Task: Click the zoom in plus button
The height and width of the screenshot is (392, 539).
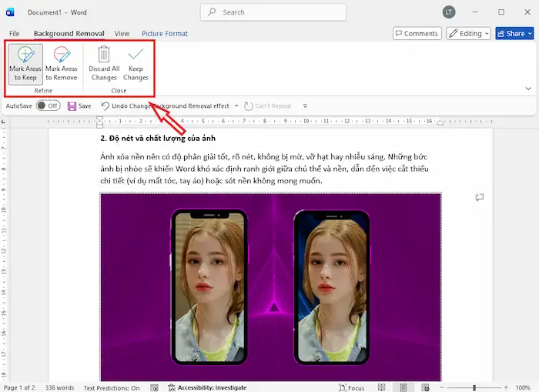Action: pyautogui.click(x=506, y=387)
